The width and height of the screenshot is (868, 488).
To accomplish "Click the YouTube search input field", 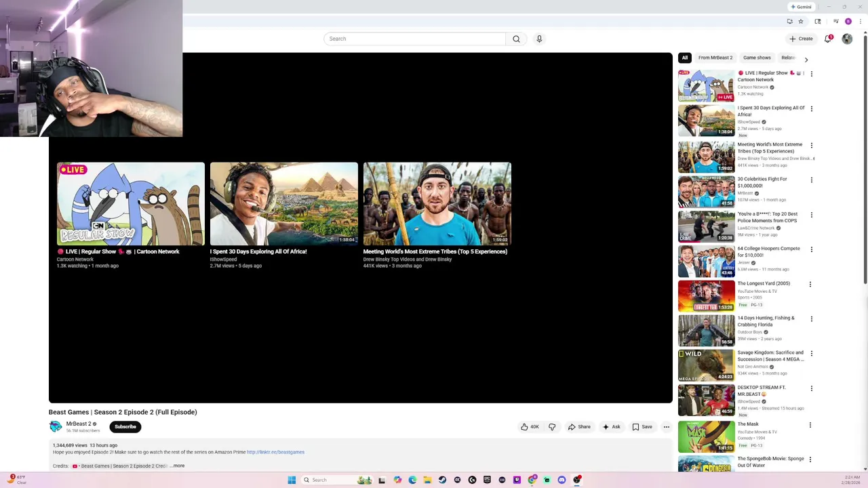I will click(x=414, y=39).
